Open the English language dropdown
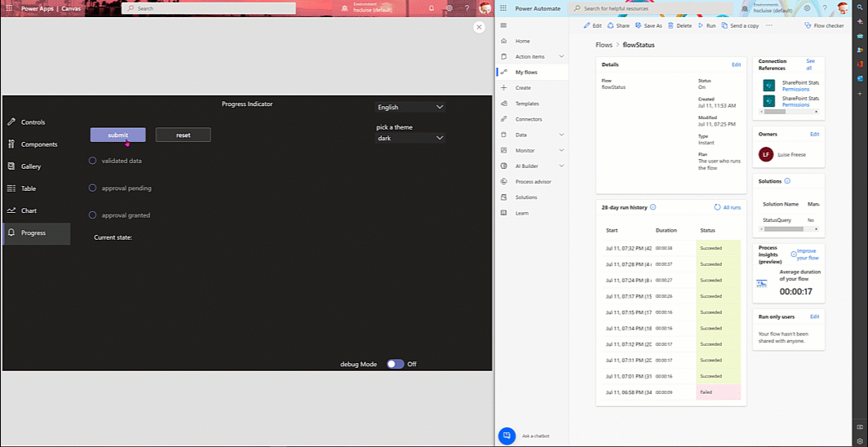 click(410, 108)
